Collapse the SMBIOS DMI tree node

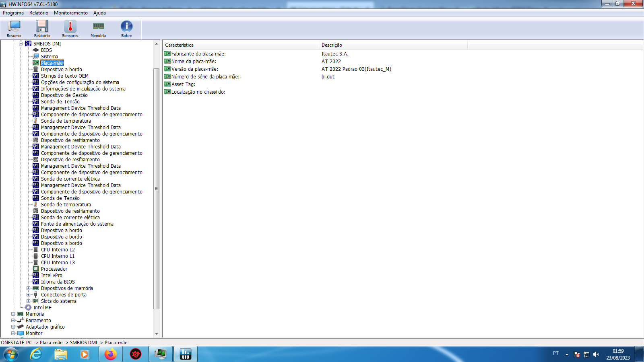coord(21,44)
